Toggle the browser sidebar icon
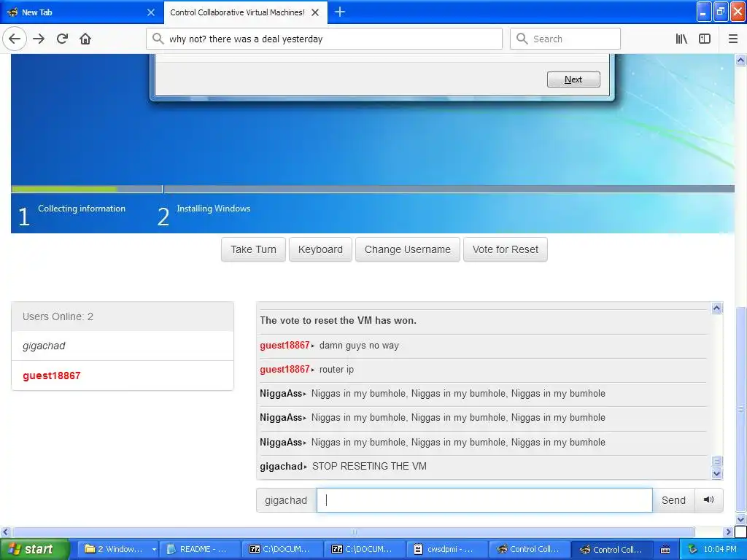This screenshot has width=747, height=560. [705, 39]
